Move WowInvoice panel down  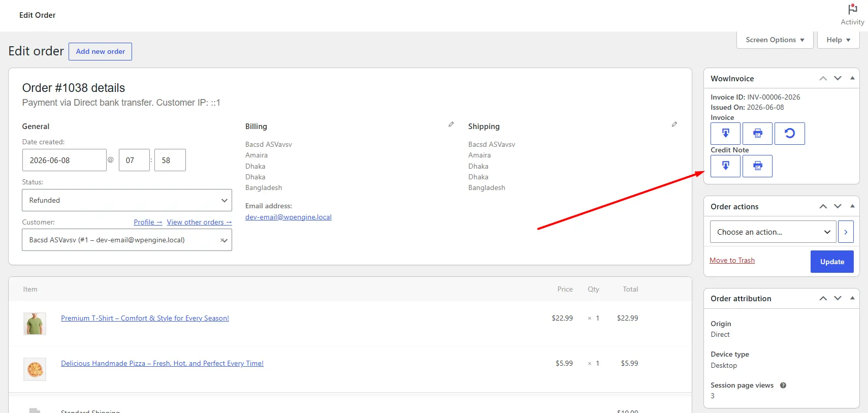click(x=838, y=78)
